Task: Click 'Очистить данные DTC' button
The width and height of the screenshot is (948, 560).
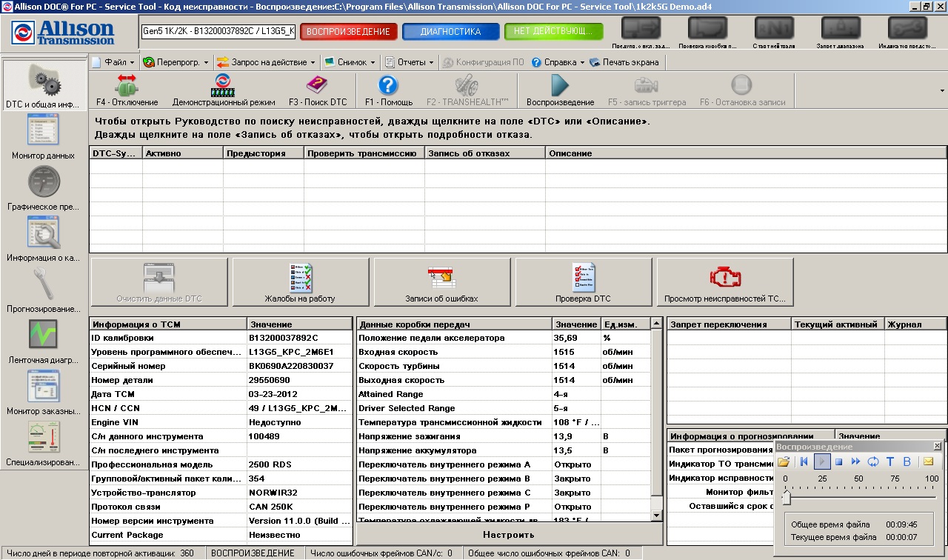Action: (x=159, y=282)
